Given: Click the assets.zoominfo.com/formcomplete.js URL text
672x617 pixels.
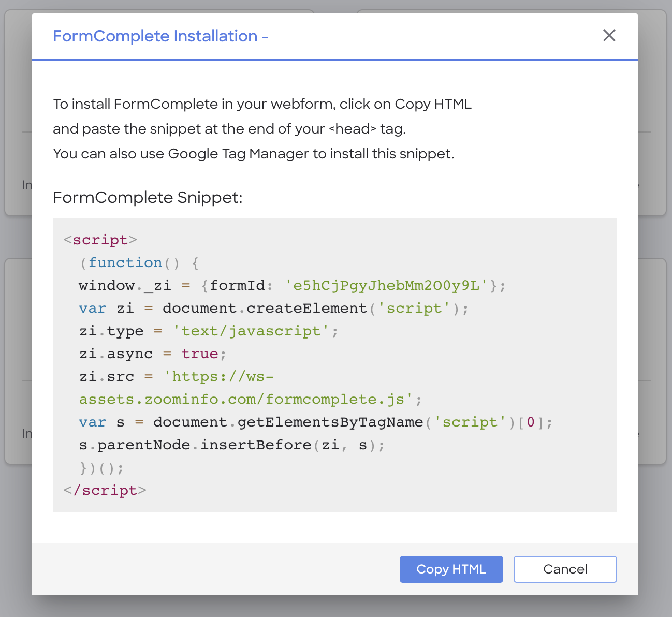Looking at the screenshot, I should click(x=246, y=399).
